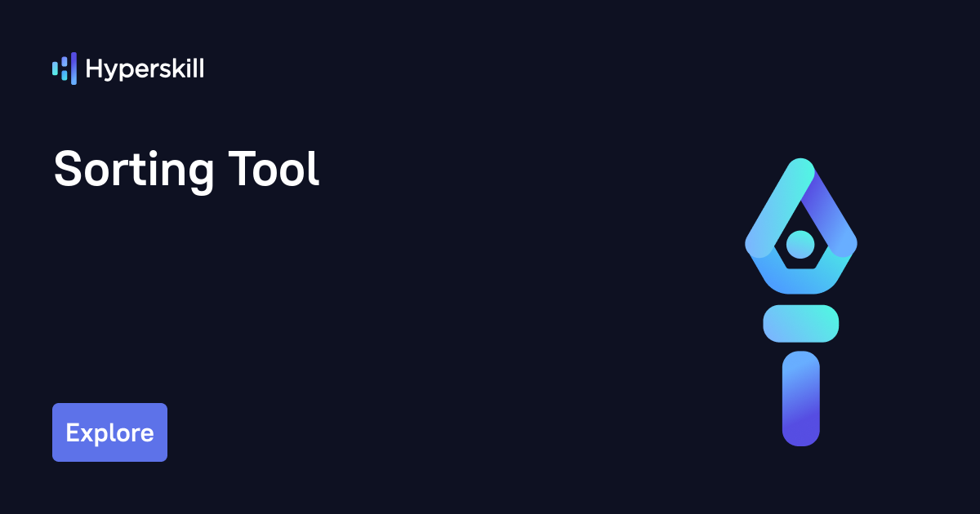Click the leftmost cyan bar in Hyperskill logo
This screenshot has height=514, width=980.
tap(55, 69)
